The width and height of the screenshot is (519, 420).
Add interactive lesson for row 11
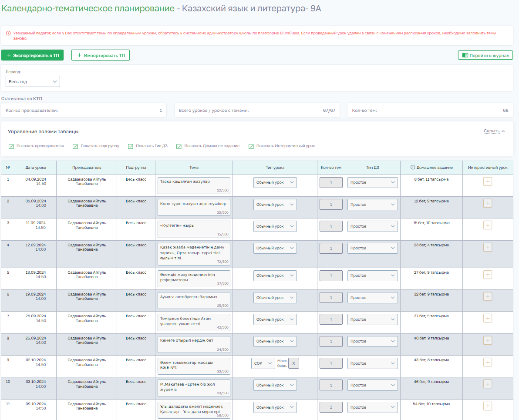488,406
